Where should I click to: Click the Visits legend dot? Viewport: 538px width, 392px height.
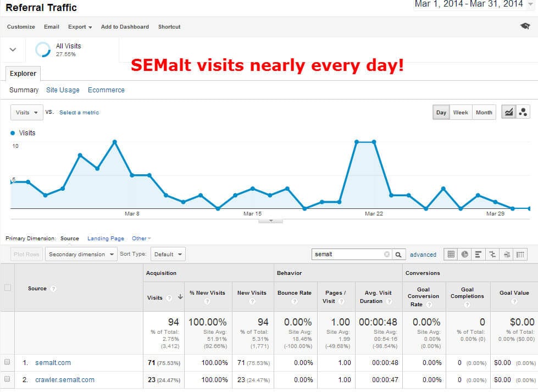[13, 133]
